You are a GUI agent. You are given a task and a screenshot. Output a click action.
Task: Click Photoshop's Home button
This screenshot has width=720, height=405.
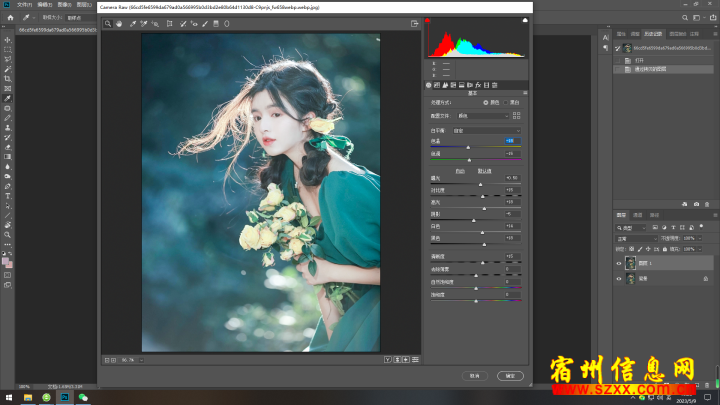coord(10,17)
